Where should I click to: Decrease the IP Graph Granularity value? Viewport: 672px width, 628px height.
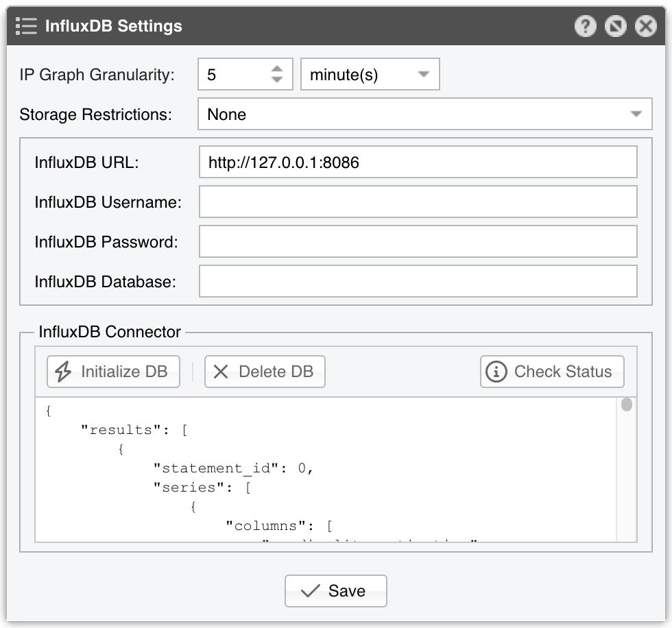point(277,80)
